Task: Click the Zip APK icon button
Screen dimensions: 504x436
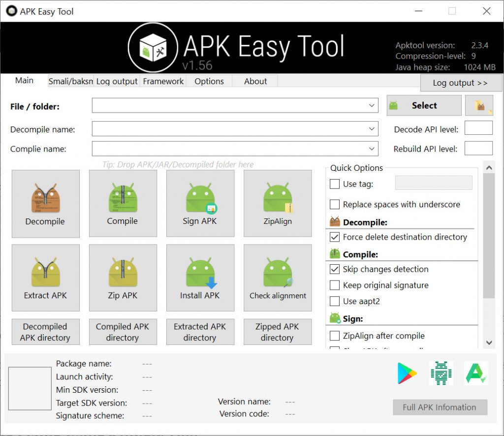Action: click(x=123, y=278)
